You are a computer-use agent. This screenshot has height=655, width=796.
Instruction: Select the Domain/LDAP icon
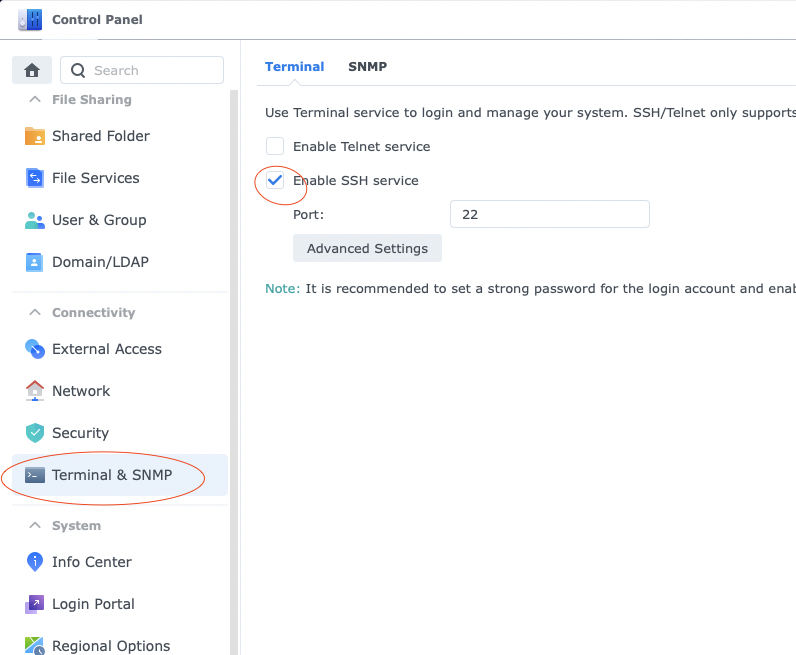tap(35, 262)
